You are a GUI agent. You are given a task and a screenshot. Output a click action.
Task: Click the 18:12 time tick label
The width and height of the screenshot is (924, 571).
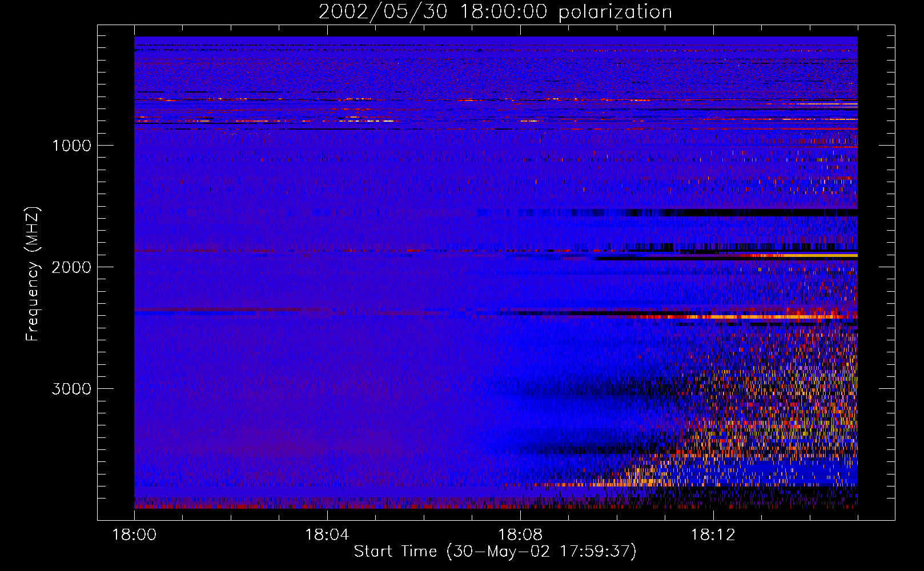pyautogui.click(x=713, y=535)
